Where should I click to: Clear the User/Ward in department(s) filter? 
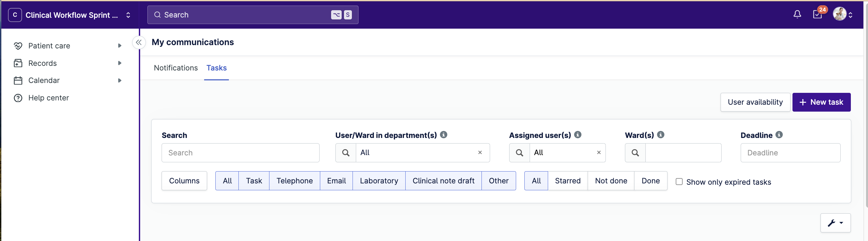tap(480, 152)
